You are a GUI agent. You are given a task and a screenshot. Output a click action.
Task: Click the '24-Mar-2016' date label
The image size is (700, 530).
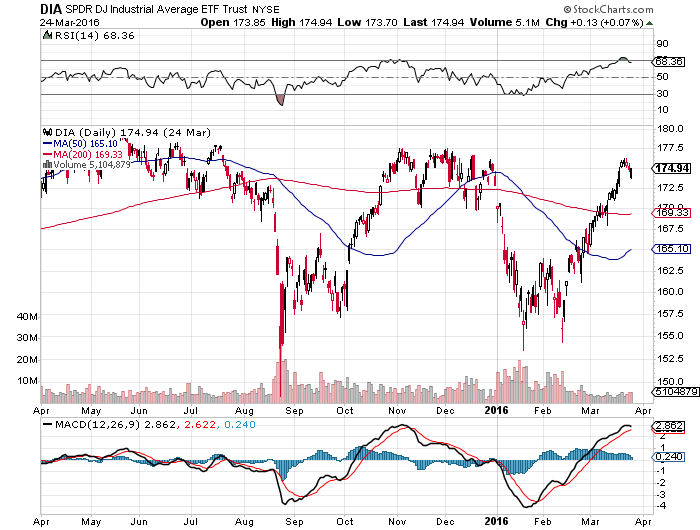[70, 22]
